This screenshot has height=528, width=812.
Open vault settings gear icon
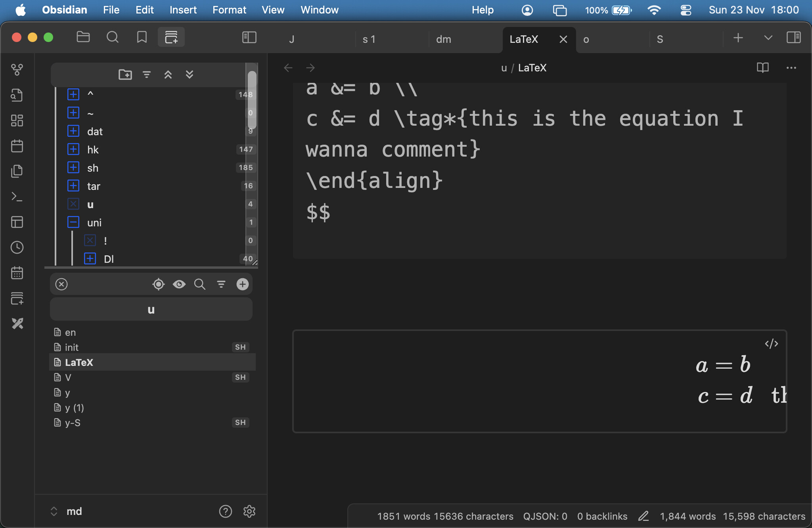249,511
